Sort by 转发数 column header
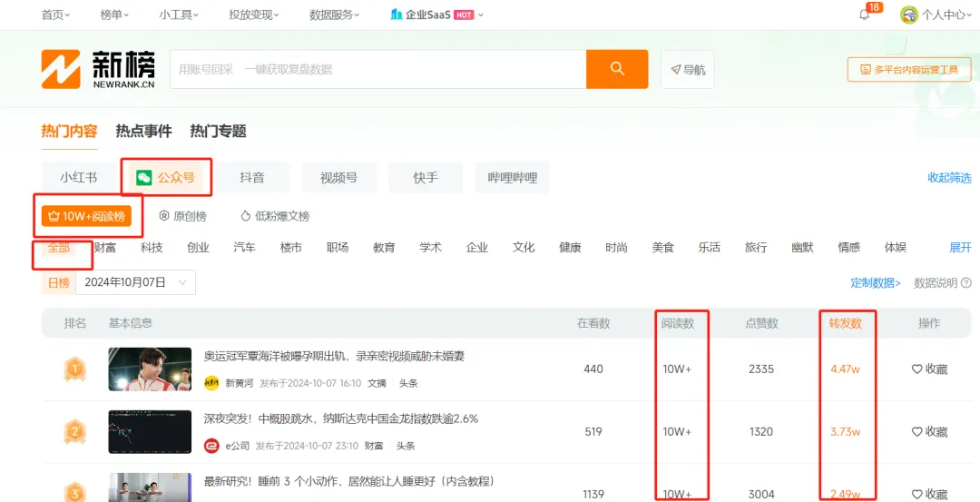The height and width of the screenshot is (502, 980). 845,323
